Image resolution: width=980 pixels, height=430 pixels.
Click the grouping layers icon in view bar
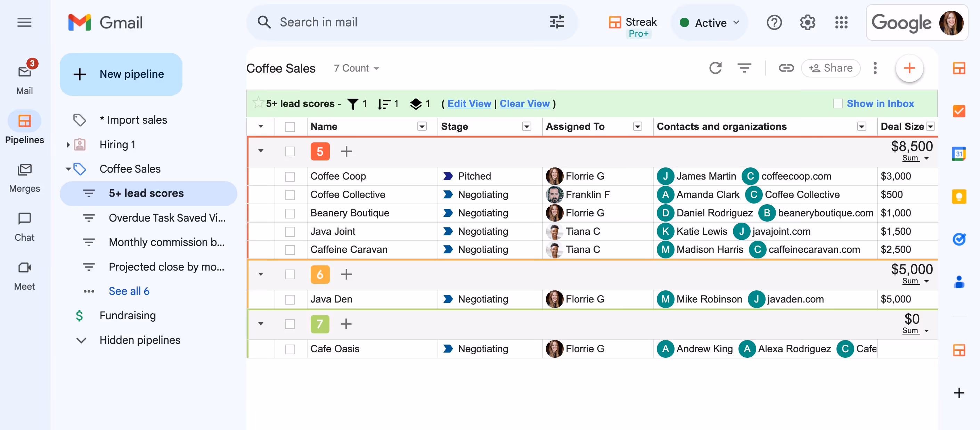coord(415,104)
